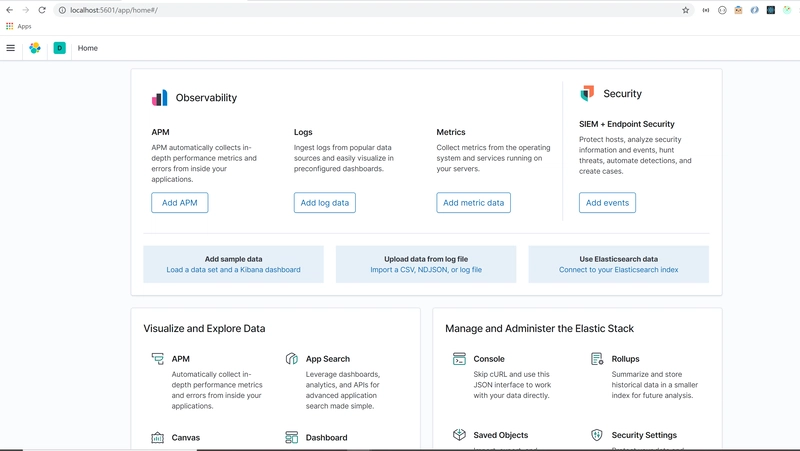Screen dimensions: 800x451
Task: Open the Dashboard icon
Action: (x=291, y=437)
